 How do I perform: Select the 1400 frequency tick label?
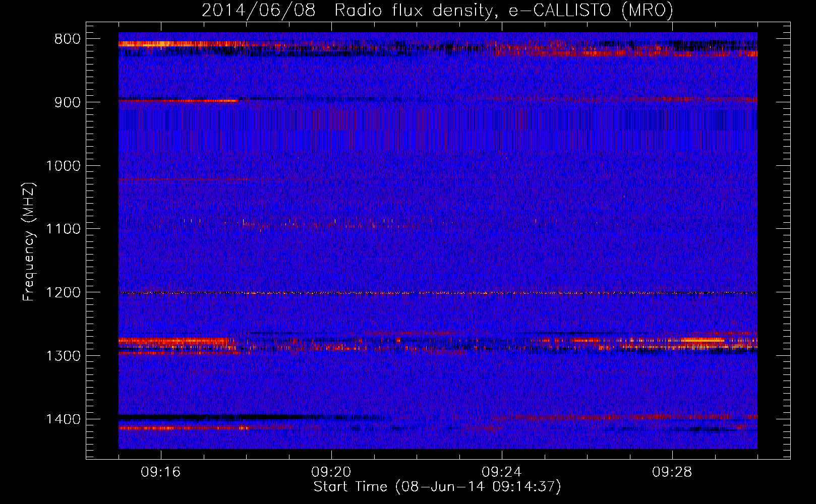click(x=63, y=419)
